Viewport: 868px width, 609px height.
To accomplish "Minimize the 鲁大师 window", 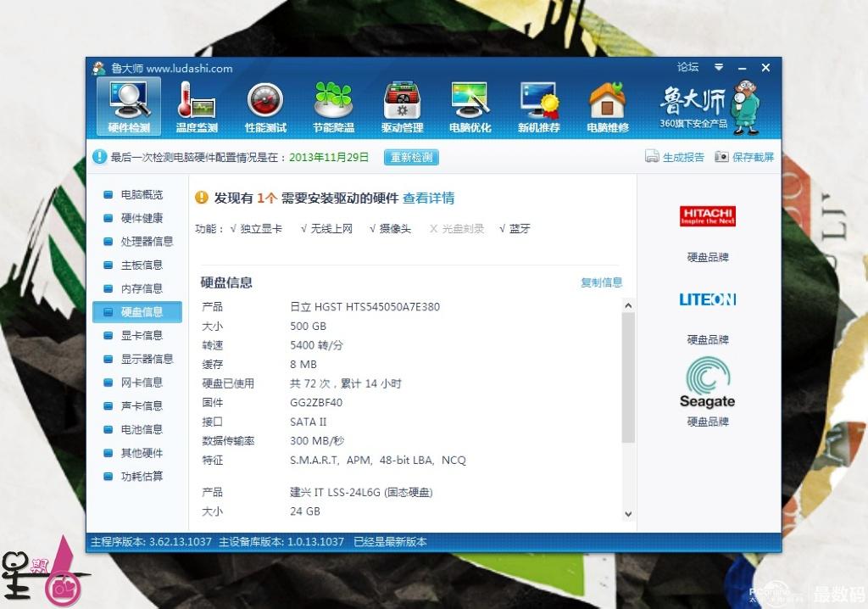I will pos(742,68).
